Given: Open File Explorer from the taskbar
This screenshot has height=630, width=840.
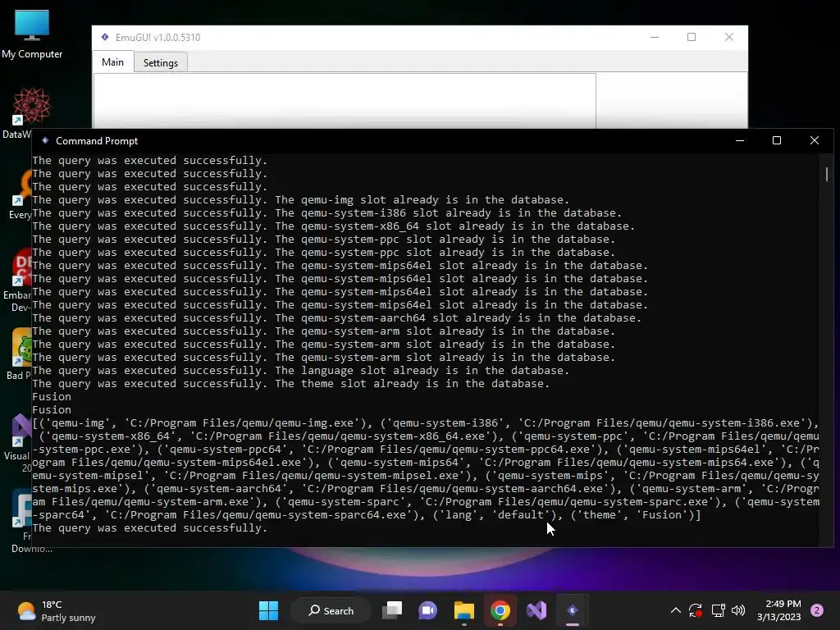Looking at the screenshot, I should pyautogui.click(x=464, y=610).
